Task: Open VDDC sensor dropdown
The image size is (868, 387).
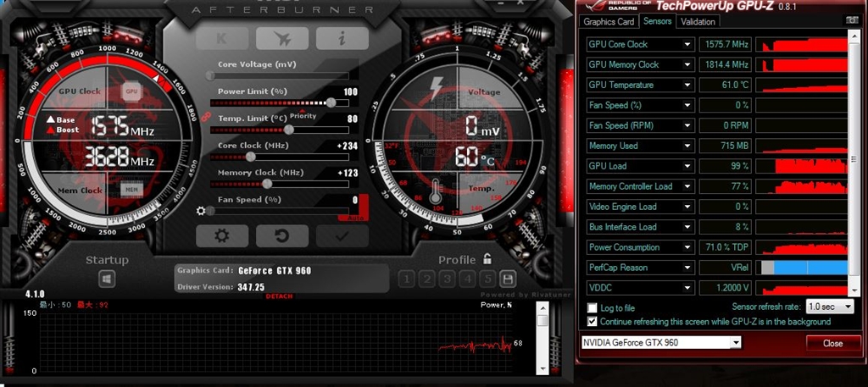Action: [x=687, y=288]
